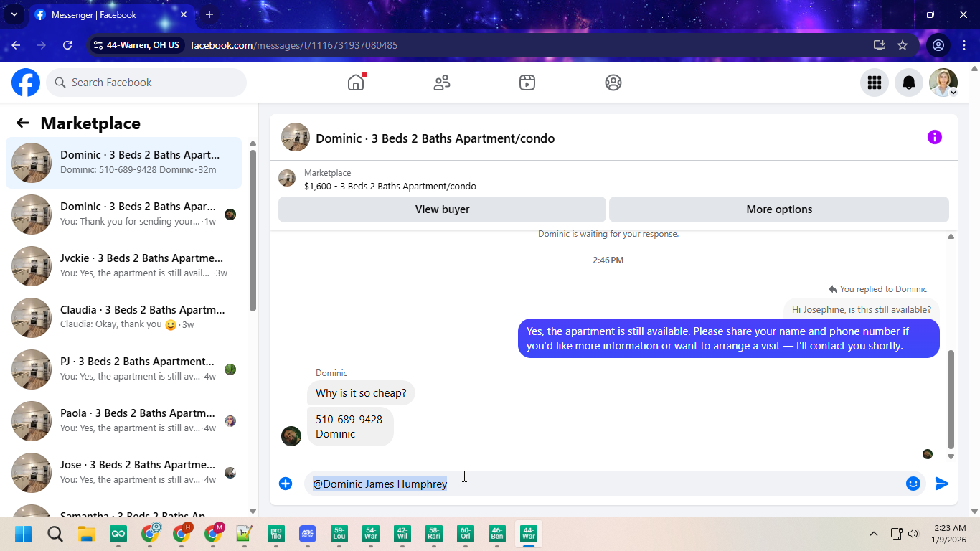Click the blue 'Yes, the apartment is still available' message
980x551 pixels.
click(x=729, y=339)
